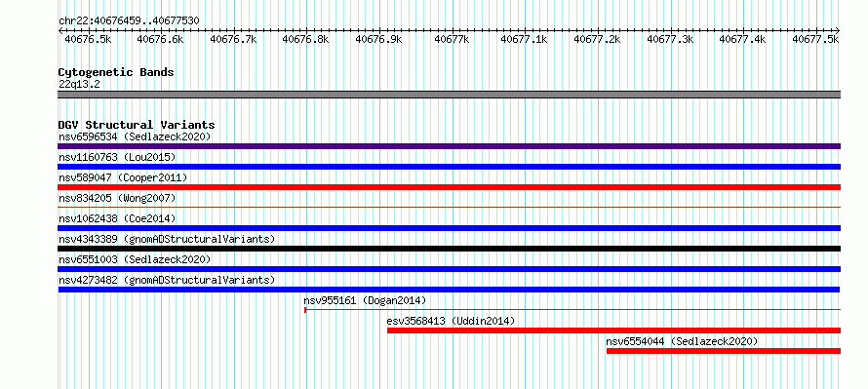Click the chr22:40676459..40677530 region label
Viewport: 868px width, 389px height.
129,21
